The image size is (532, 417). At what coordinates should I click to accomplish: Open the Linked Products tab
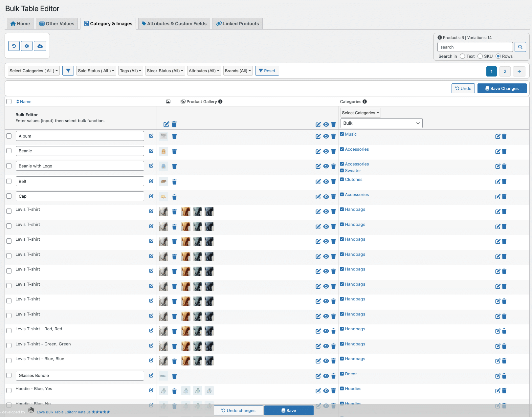click(237, 24)
